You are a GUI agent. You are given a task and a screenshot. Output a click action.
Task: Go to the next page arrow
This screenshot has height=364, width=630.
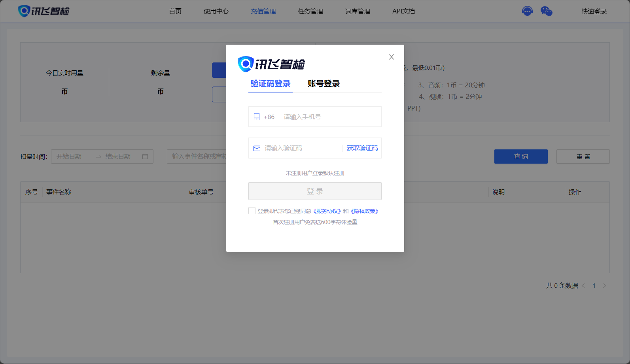[605, 286]
